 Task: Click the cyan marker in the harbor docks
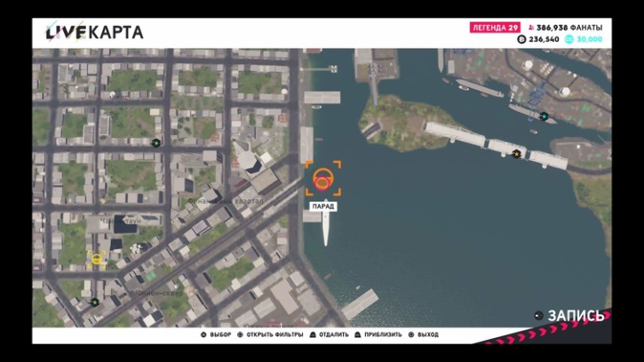(x=544, y=117)
